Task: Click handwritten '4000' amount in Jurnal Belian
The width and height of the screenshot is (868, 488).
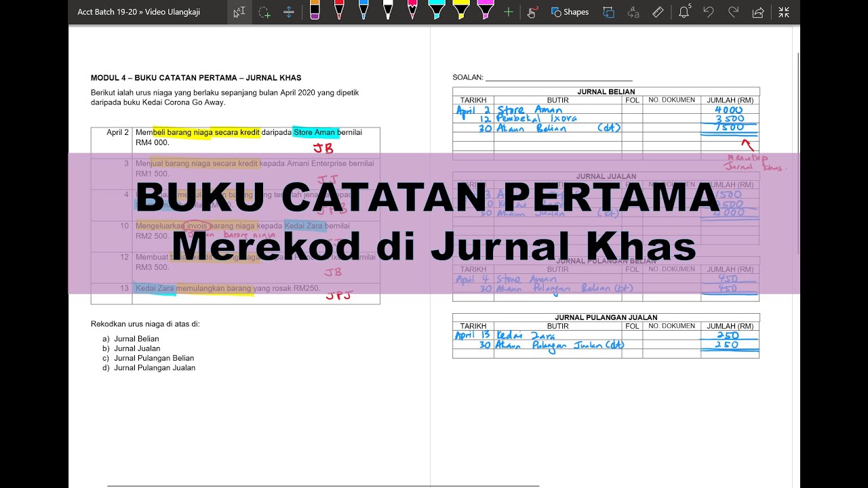Action: tap(729, 110)
